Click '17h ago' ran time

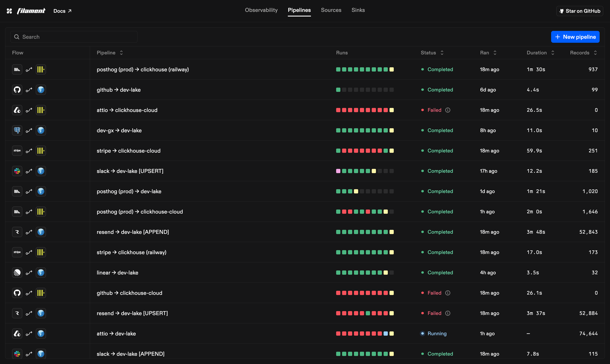[x=488, y=171]
